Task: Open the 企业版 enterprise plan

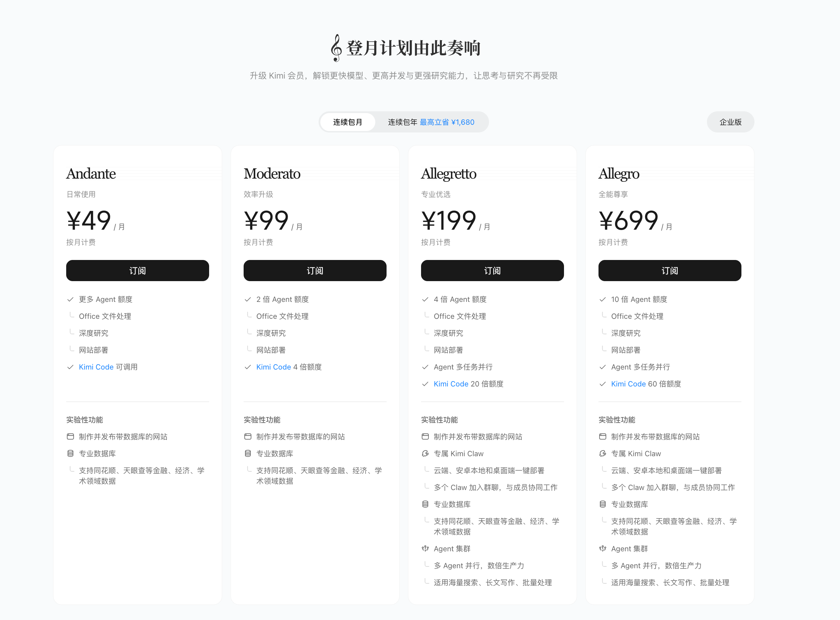Action: (730, 122)
